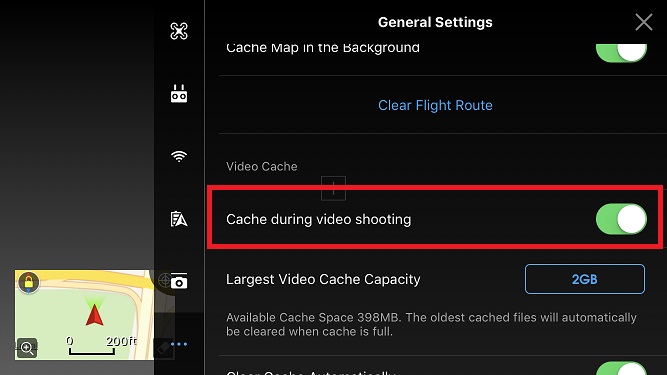Open the Wi-Fi image transmission settings

[x=179, y=156]
